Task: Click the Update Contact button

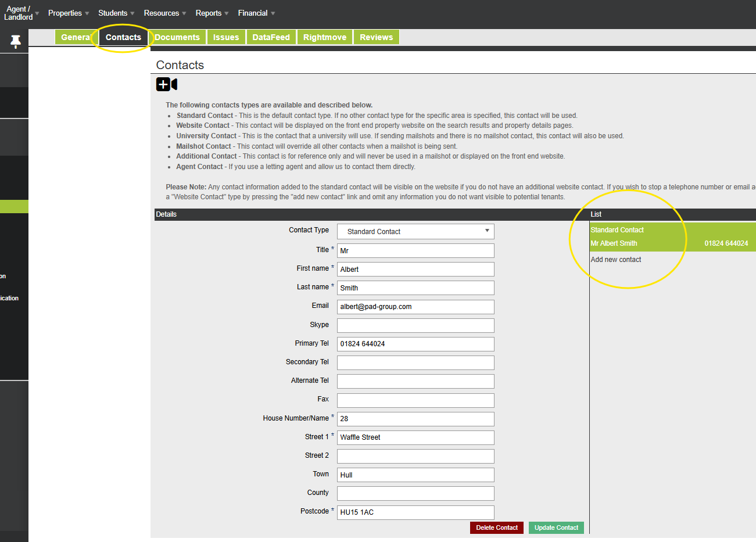Action: point(556,527)
